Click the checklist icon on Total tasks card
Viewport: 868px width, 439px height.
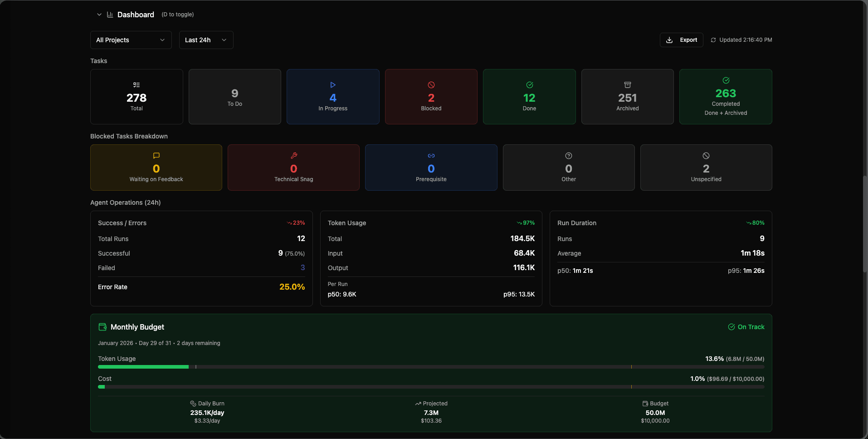click(137, 85)
